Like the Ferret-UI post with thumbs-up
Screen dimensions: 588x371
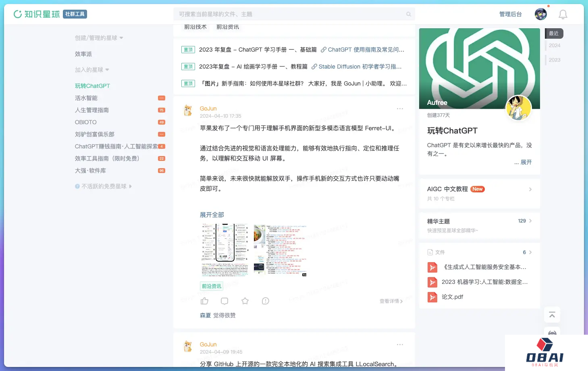click(x=204, y=301)
